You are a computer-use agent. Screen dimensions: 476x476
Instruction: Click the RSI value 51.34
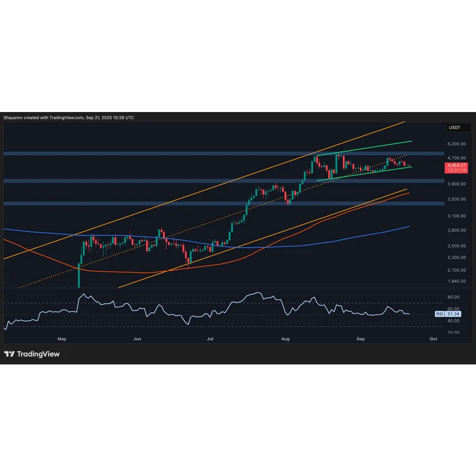pos(453,314)
